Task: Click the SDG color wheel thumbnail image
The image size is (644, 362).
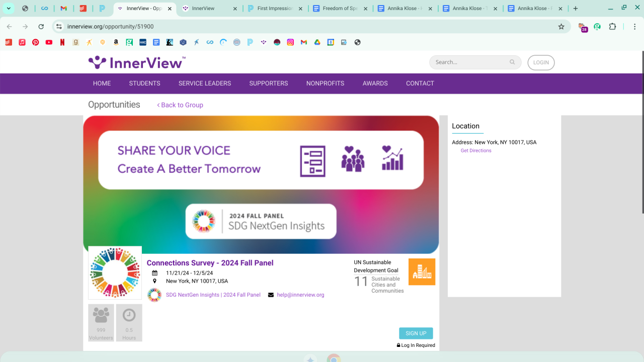Action: pos(115,273)
